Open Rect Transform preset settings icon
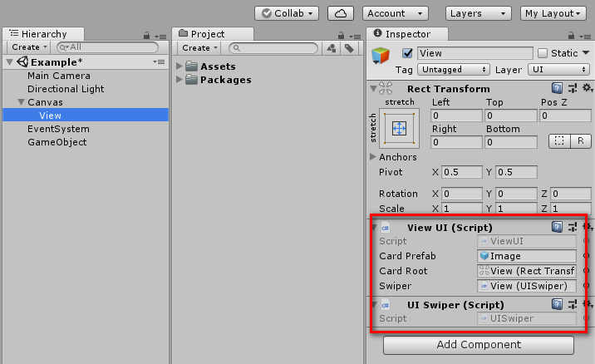The image size is (595, 364). pos(573,88)
